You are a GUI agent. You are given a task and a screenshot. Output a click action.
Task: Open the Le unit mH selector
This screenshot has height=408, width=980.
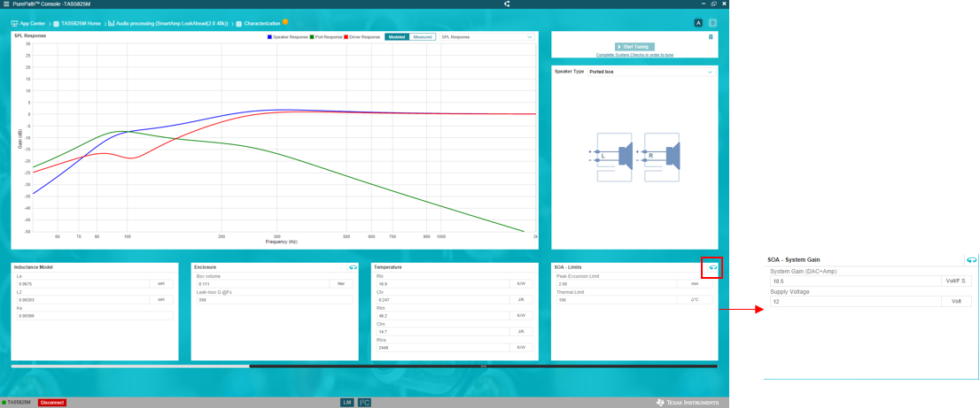[x=161, y=284]
